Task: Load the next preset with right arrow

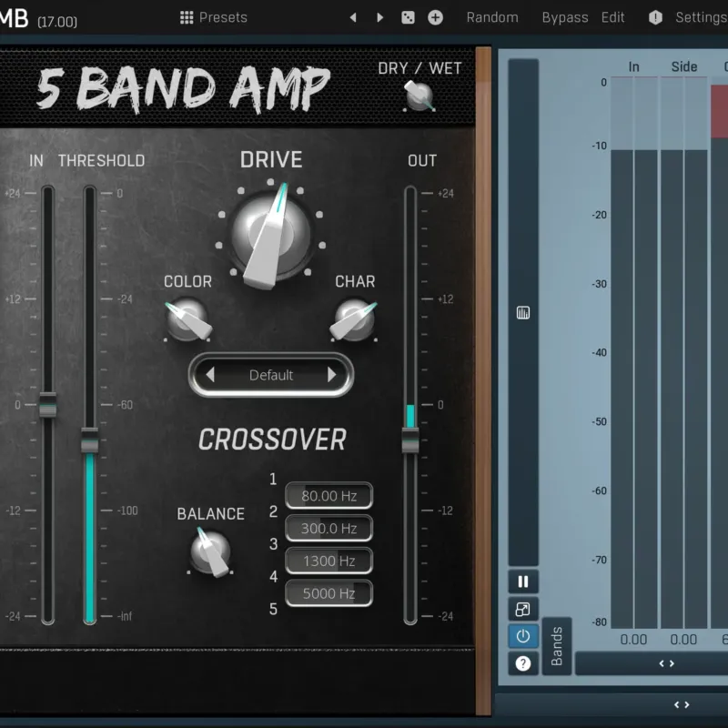Action: coord(379,17)
